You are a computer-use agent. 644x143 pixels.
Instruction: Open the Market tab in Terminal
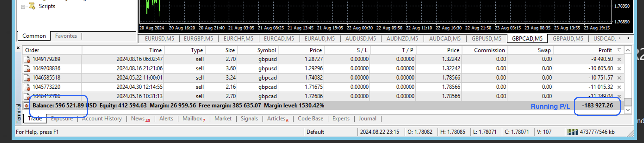tap(223, 119)
